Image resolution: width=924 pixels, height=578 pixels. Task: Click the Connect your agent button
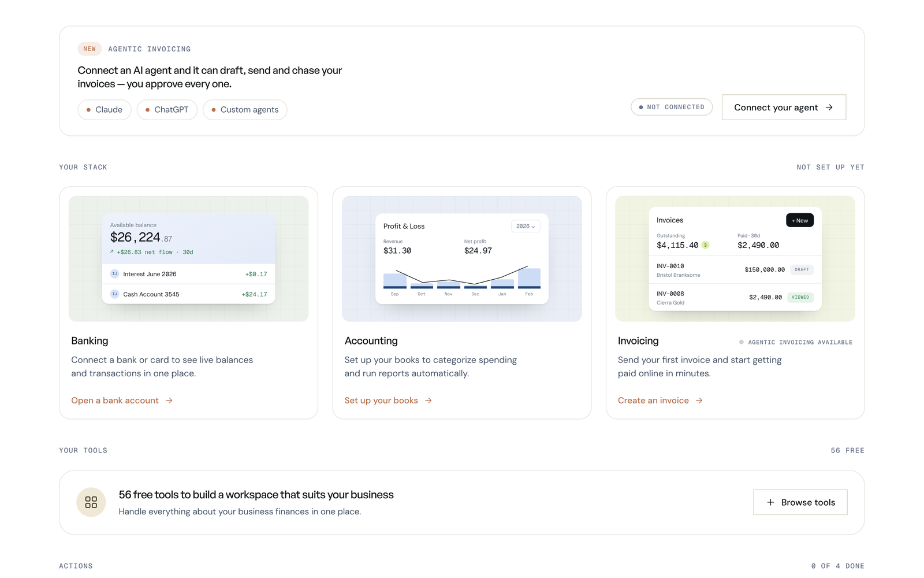pyautogui.click(x=784, y=108)
